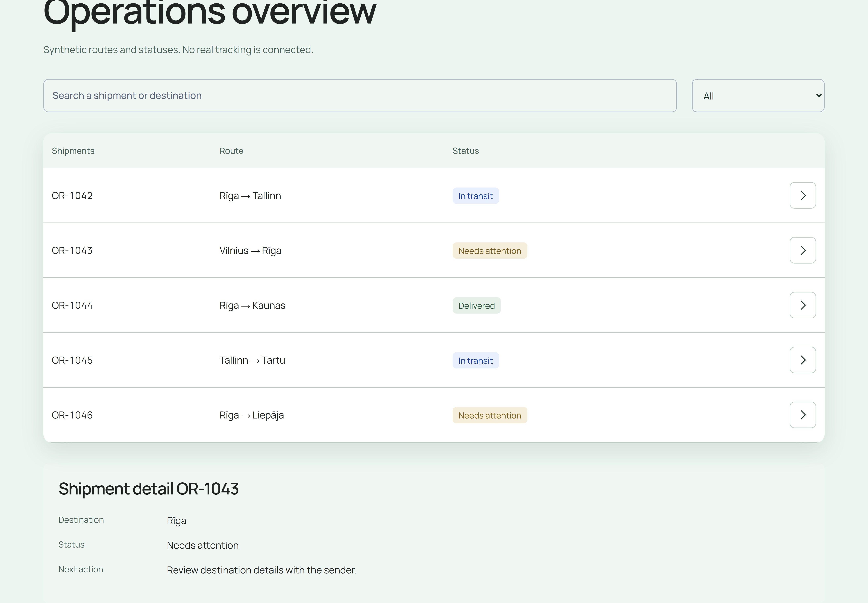This screenshot has width=868, height=603.
Task: Click the Rīga → Tallinn route
Action: pyautogui.click(x=250, y=196)
